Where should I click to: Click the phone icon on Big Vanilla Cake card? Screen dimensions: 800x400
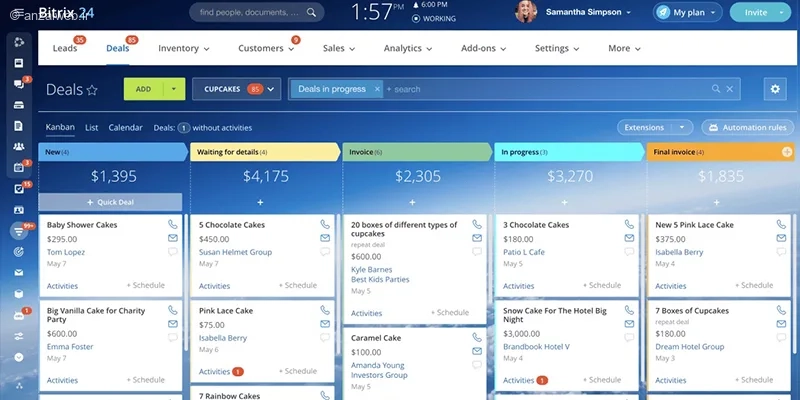172,310
